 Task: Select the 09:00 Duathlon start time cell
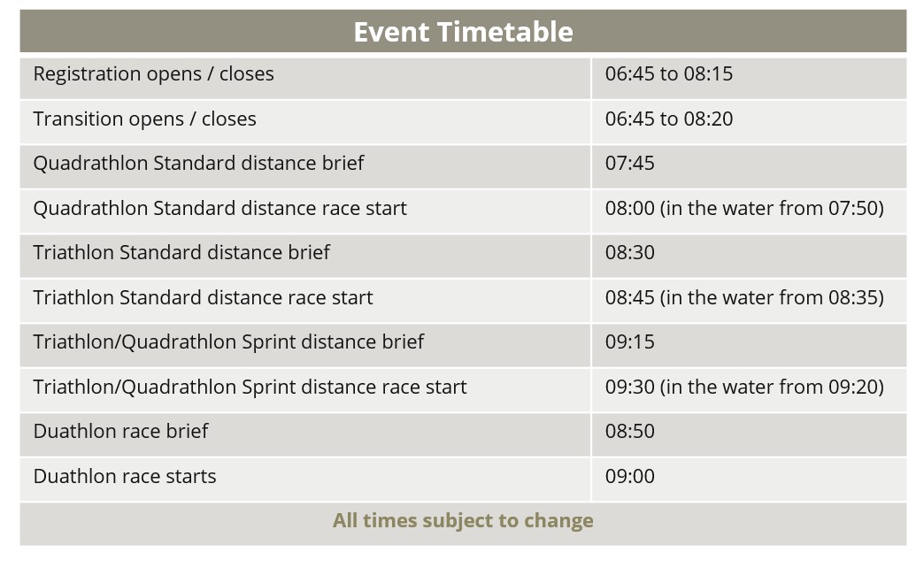pyautogui.click(x=630, y=477)
